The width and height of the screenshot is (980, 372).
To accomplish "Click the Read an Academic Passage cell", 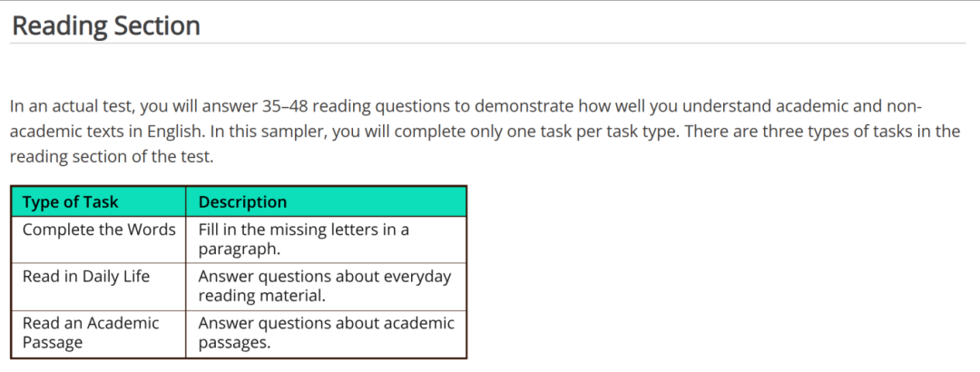I will click(98, 334).
